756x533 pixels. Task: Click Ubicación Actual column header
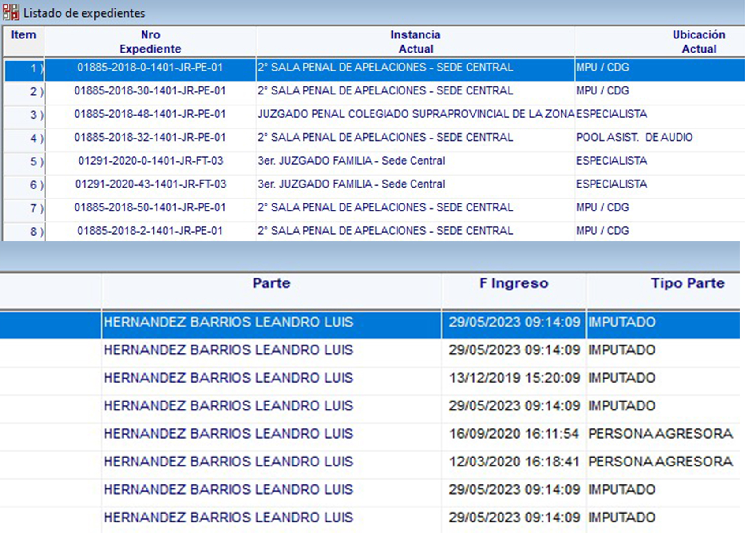click(x=699, y=41)
